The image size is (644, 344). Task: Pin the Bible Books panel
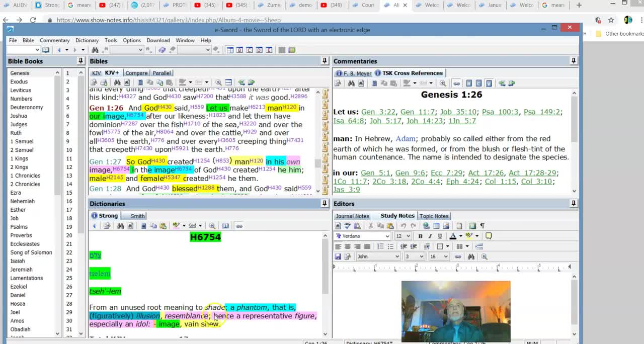point(80,61)
